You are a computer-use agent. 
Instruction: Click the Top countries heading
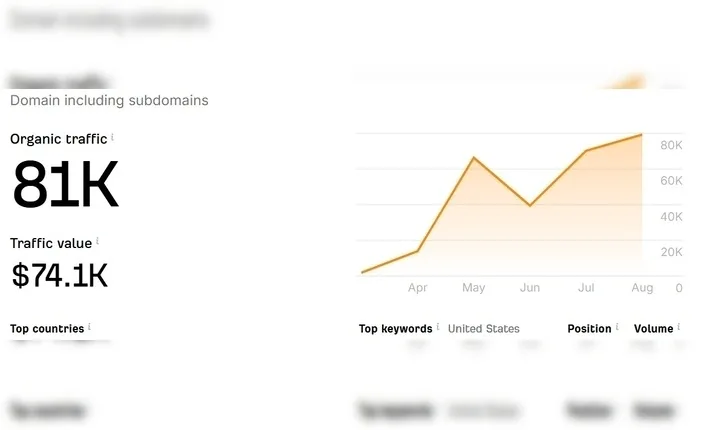point(46,328)
